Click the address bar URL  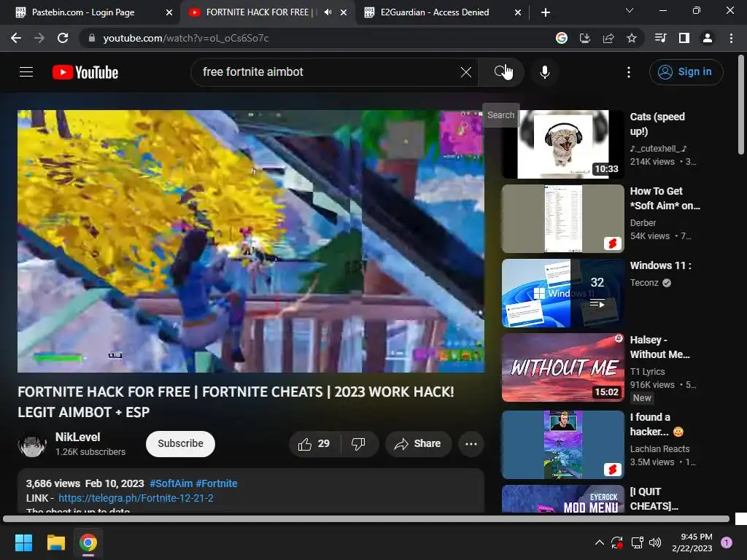coord(186,38)
